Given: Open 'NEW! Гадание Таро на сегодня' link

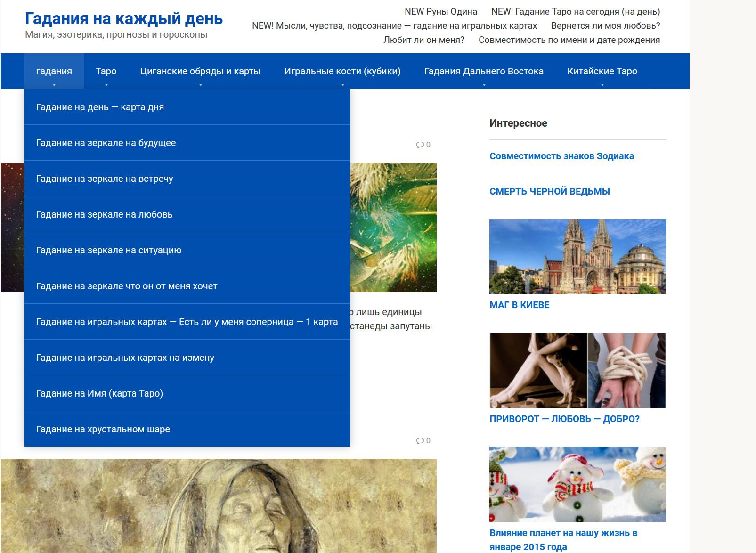Looking at the screenshot, I should 576,12.
